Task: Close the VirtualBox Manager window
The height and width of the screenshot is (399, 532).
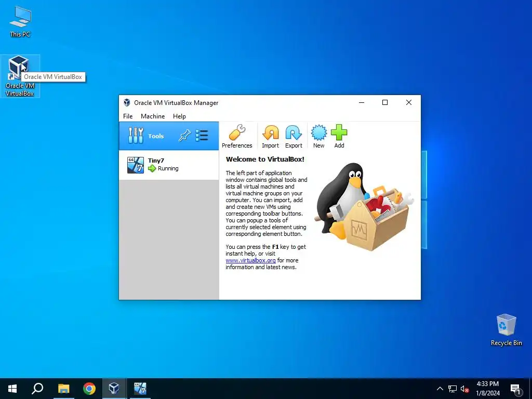Action: 409,102
